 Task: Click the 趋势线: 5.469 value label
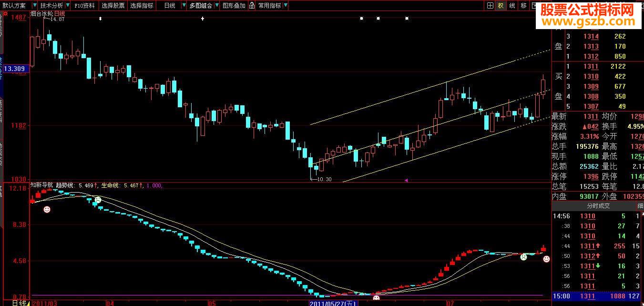point(77,185)
